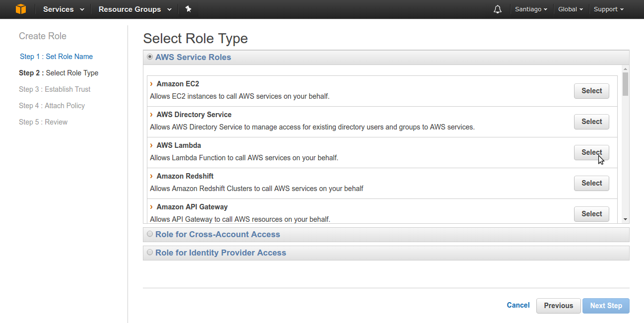This screenshot has height=323, width=644.
Task: Click the Role for Cross-Account Access heading
Action: coord(218,234)
